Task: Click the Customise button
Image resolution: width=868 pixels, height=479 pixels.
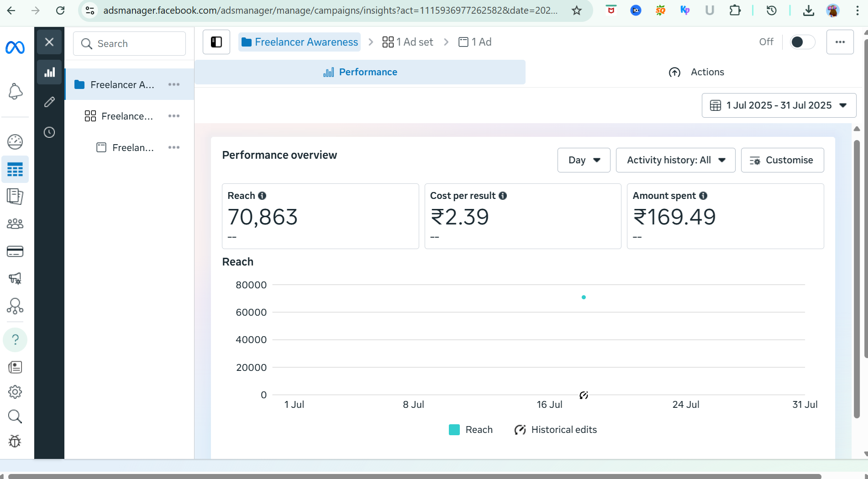Action: point(782,160)
